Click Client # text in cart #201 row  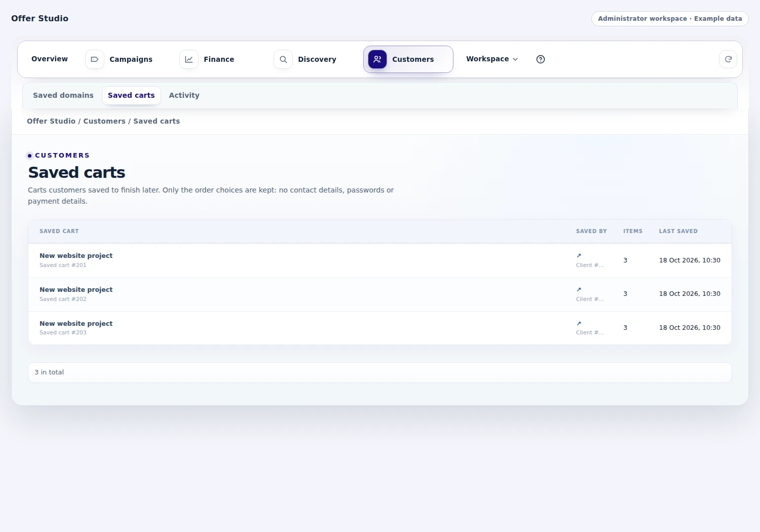coord(590,265)
